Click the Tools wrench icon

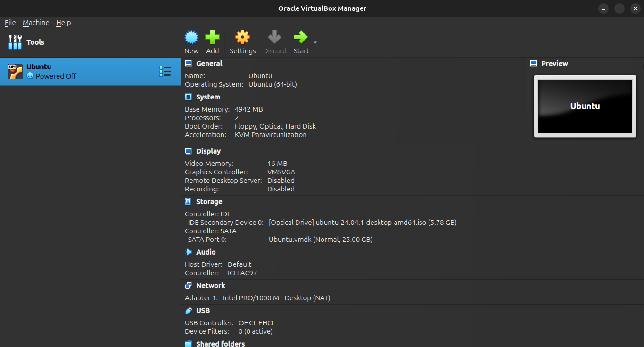15,42
